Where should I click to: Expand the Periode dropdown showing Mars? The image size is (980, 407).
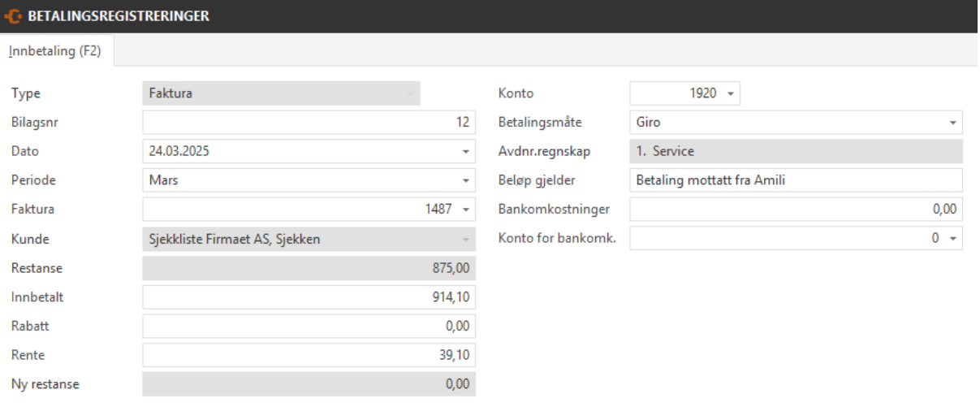click(465, 180)
